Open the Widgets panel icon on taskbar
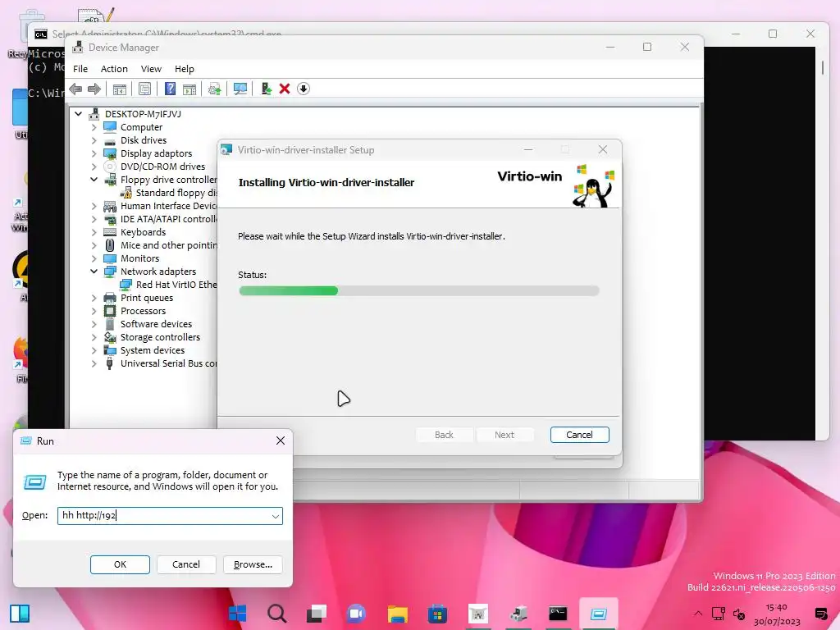Image resolution: width=840 pixels, height=630 pixels. click(20, 614)
